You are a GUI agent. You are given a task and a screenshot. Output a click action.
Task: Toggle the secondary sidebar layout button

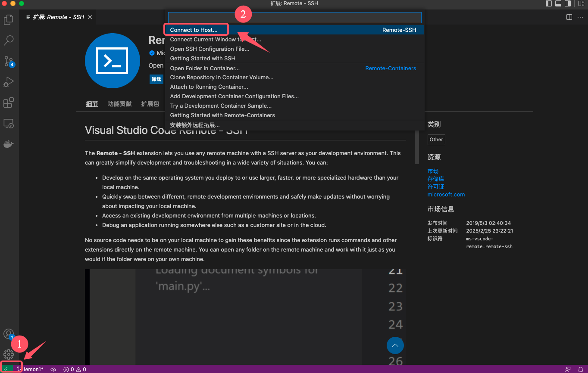[567, 3]
